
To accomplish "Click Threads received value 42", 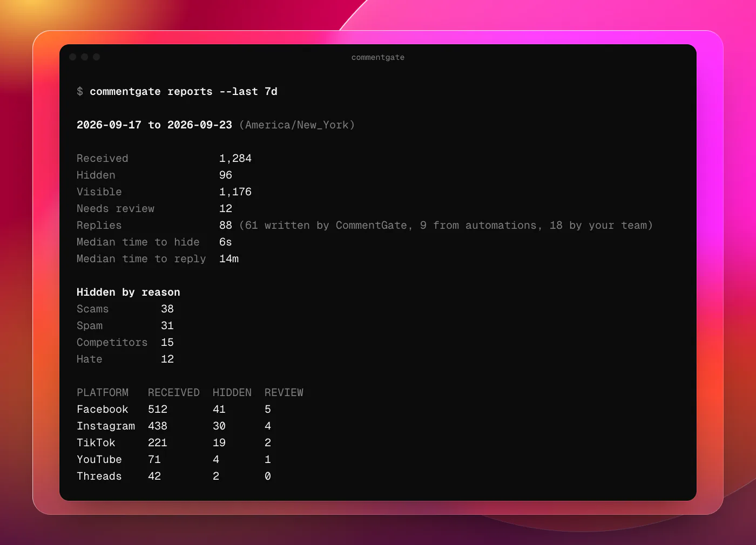I will coord(154,476).
